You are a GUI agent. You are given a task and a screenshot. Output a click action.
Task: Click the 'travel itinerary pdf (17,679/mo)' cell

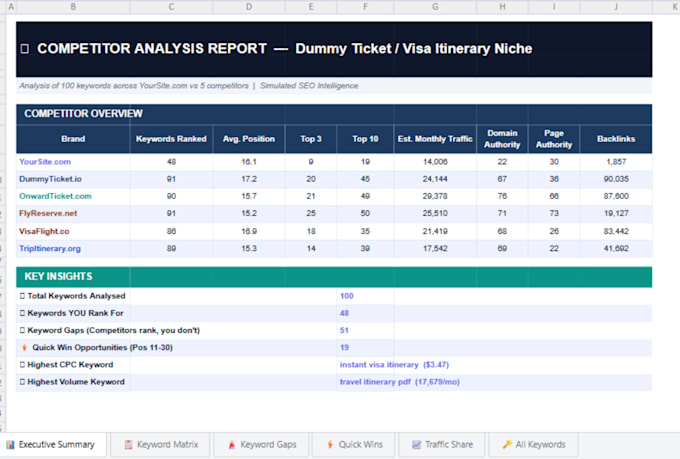(x=399, y=382)
